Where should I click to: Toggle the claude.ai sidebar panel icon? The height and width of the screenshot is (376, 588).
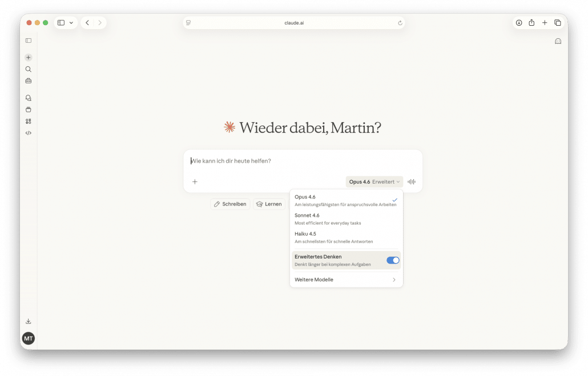pyautogui.click(x=29, y=41)
